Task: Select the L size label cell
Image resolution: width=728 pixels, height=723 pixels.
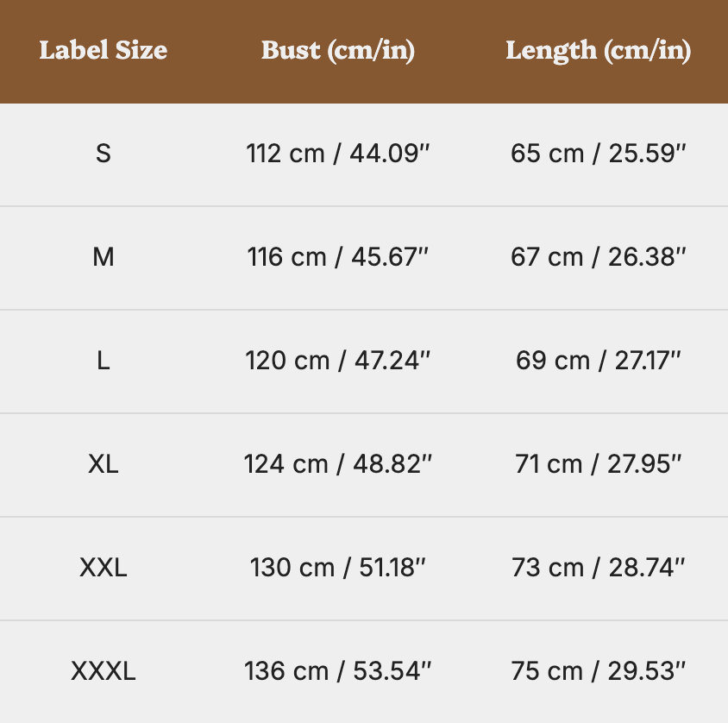Action: pos(104,361)
